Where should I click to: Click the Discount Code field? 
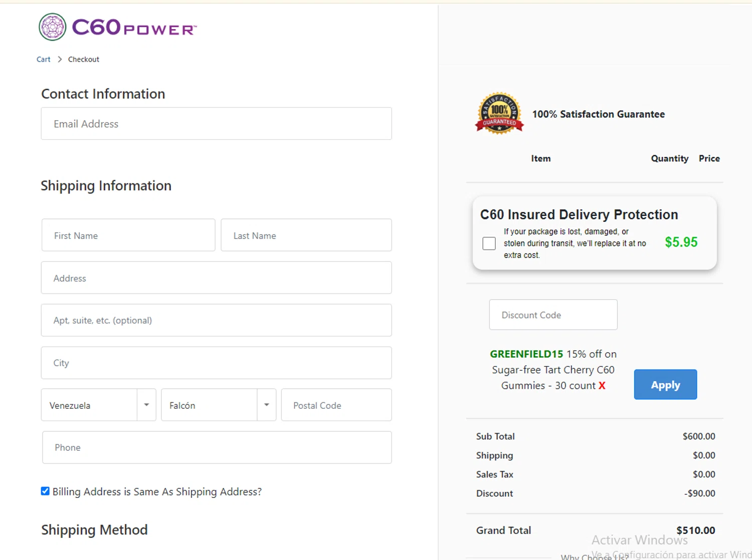point(553,315)
